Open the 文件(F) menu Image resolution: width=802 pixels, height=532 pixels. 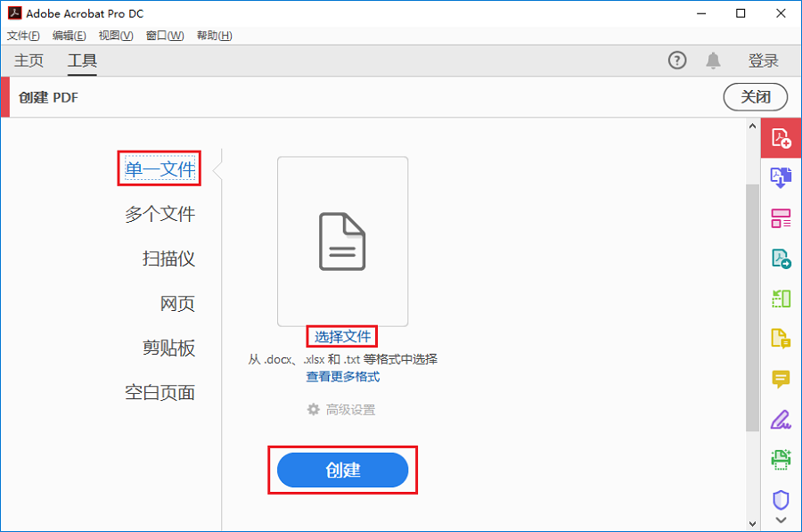23,36
